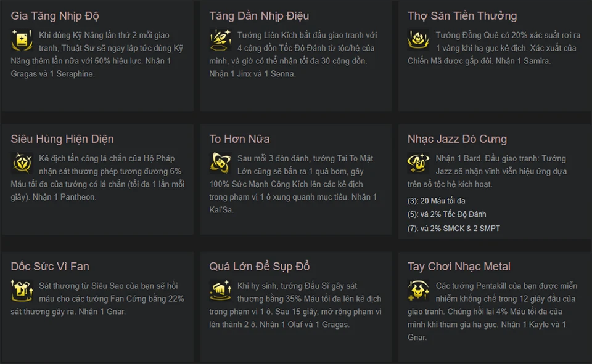Select the Tay Chơi Nhạc Metal title

[459, 267]
